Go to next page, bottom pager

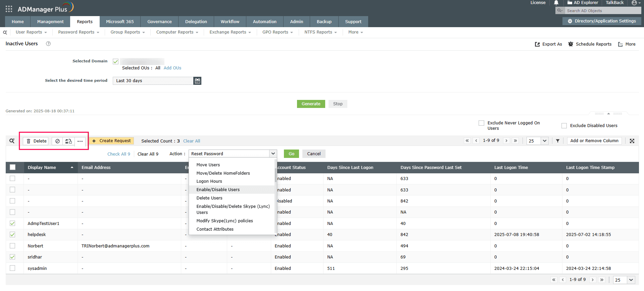point(593,280)
